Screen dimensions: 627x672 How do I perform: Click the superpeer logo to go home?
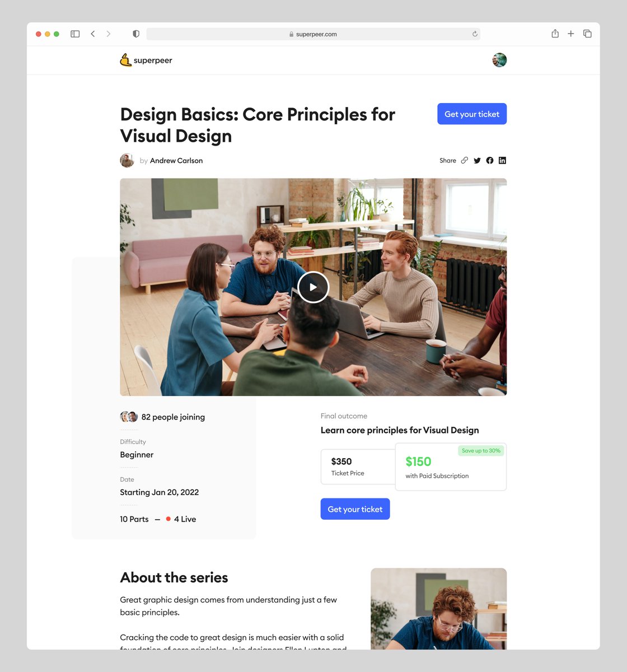coord(146,60)
